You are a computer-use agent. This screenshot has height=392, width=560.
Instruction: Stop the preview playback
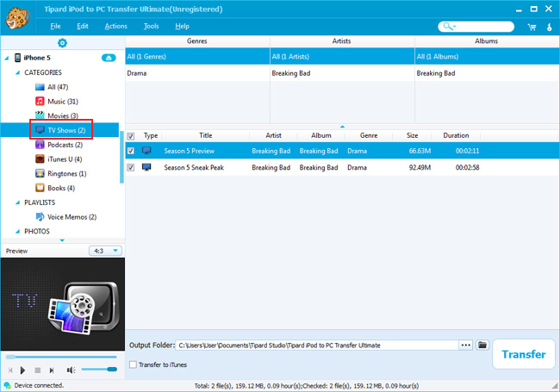(38, 370)
